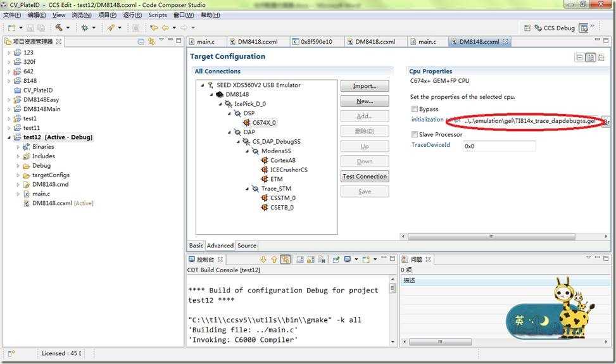Select DM8148.cmd file
Viewport: 616px width, 364px height.
coord(50,185)
